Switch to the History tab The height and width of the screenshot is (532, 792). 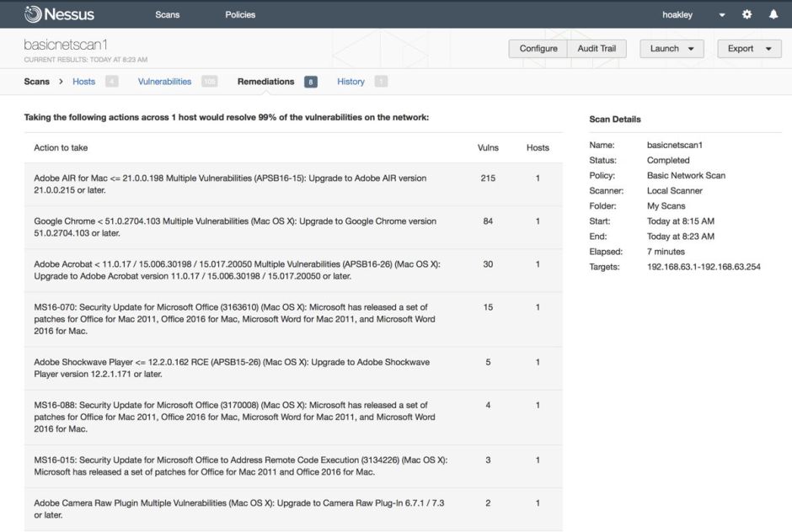coord(351,82)
